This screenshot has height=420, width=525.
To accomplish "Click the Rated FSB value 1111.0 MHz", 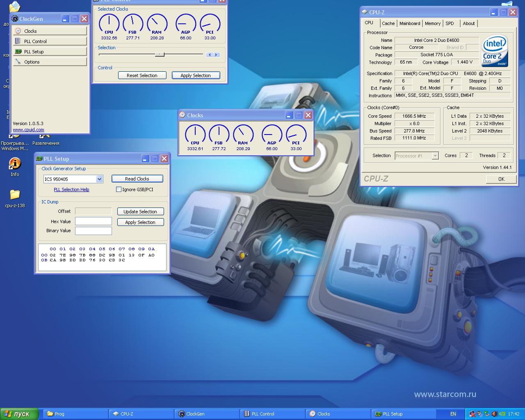I will 414,138.
